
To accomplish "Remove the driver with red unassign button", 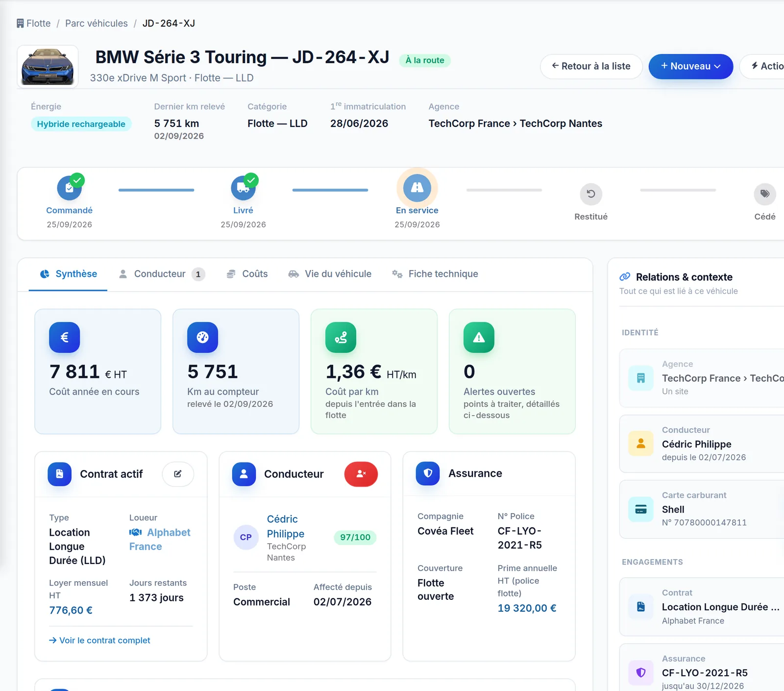I will [x=361, y=474].
